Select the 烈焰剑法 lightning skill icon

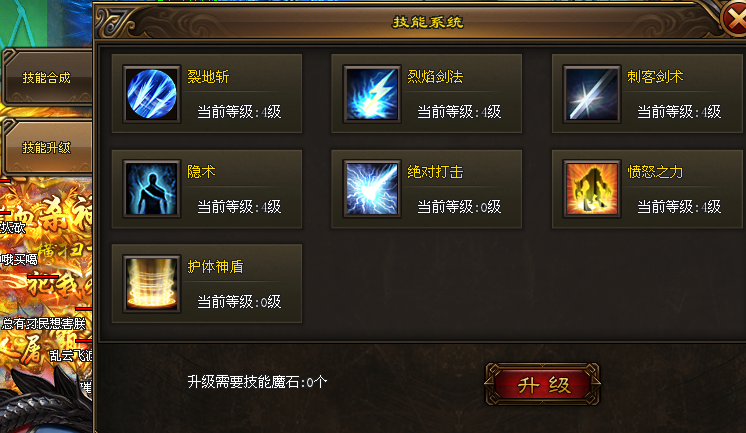(x=372, y=94)
